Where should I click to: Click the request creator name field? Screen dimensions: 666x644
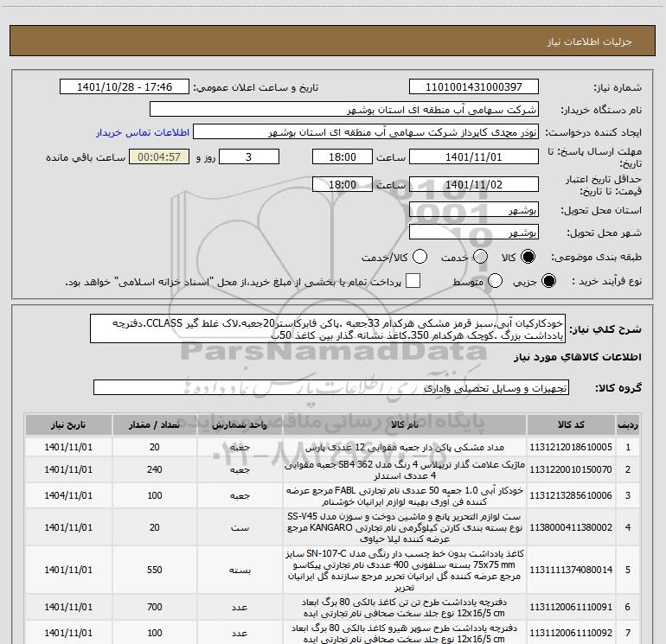tap(366, 132)
